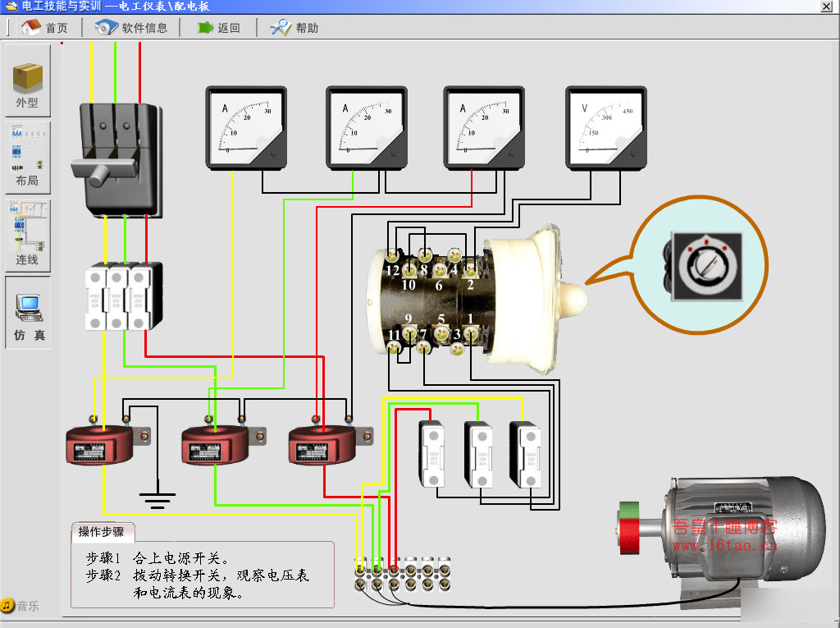Switch to the 布局 layout view
840x628 pixels.
click(27, 154)
